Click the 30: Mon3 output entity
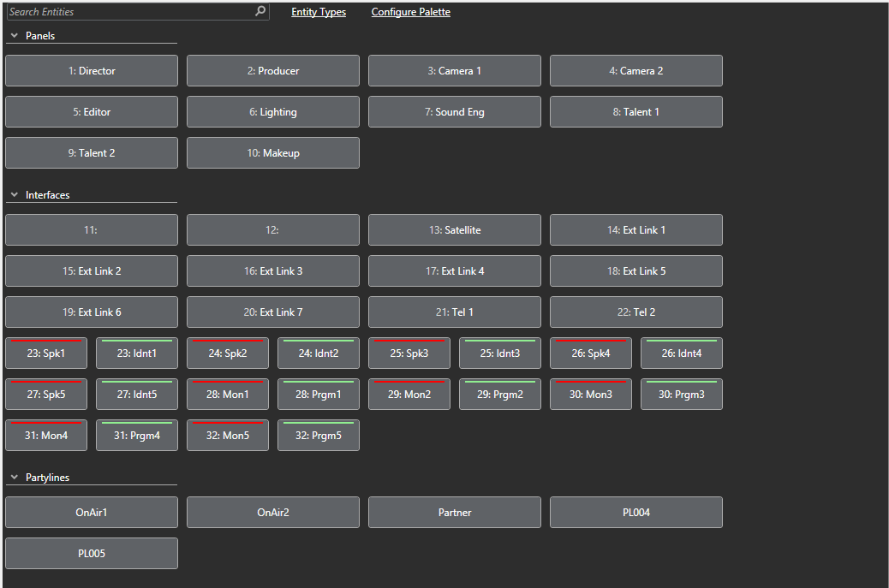Viewport: 889px width, 588px height. click(x=591, y=395)
